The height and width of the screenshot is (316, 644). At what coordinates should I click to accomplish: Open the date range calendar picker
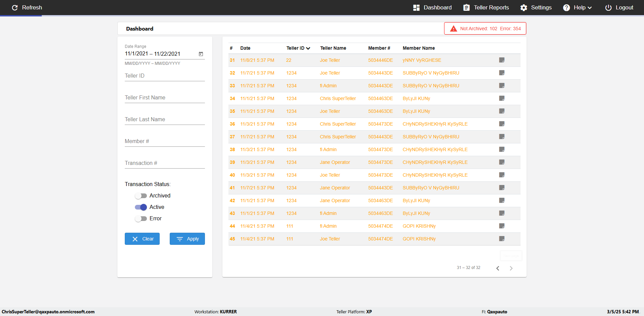(201, 54)
